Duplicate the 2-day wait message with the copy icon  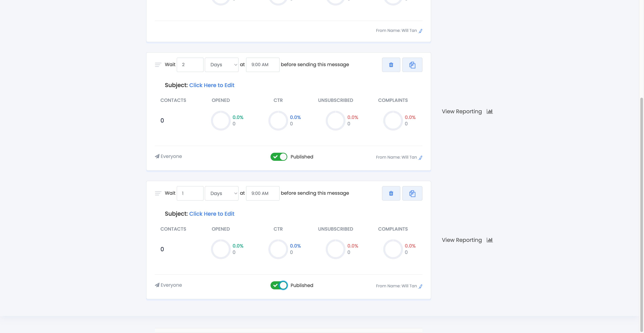click(412, 65)
